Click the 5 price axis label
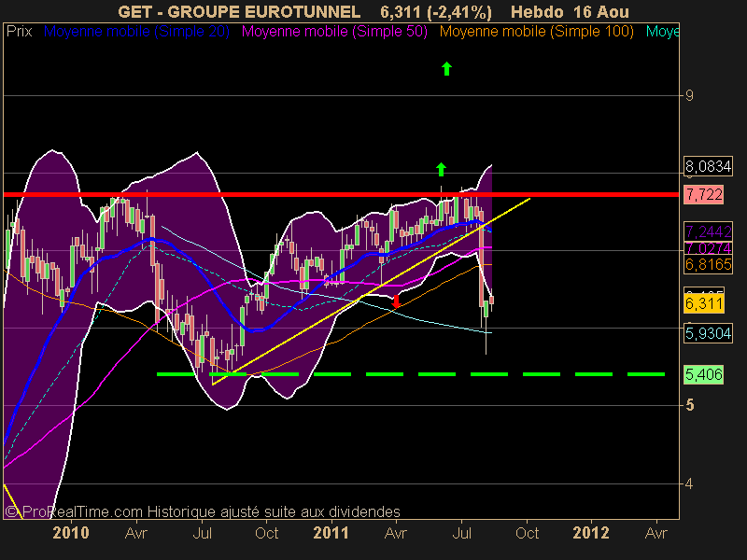 pos(689,405)
